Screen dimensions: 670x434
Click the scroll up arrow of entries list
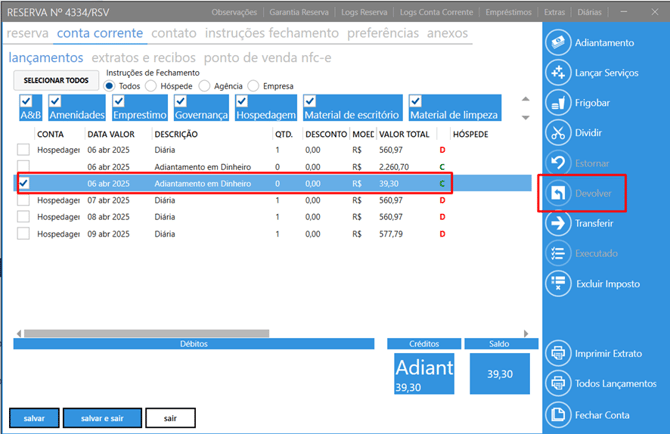point(525,100)
